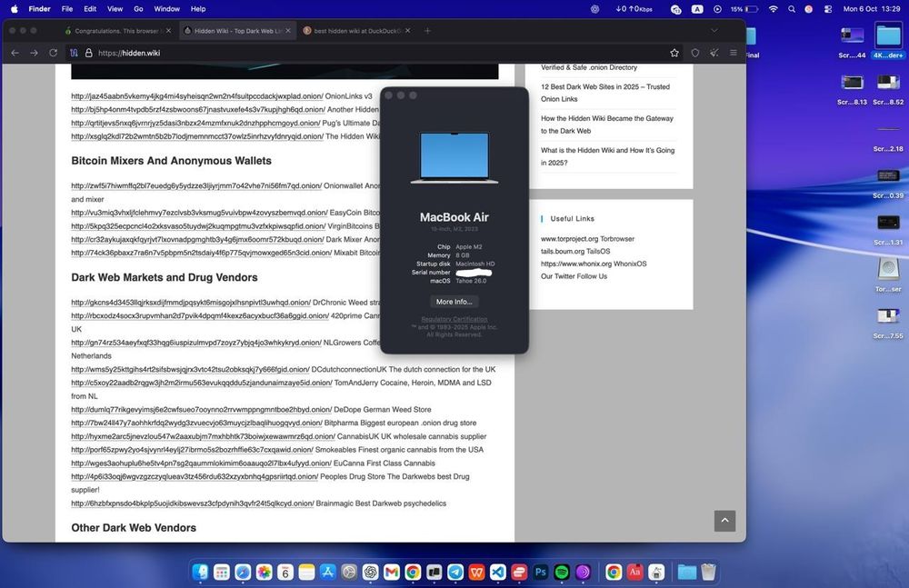Bookmark this page with the star icon
This screenshot has width=909, height=588.
tap(674, 53)
